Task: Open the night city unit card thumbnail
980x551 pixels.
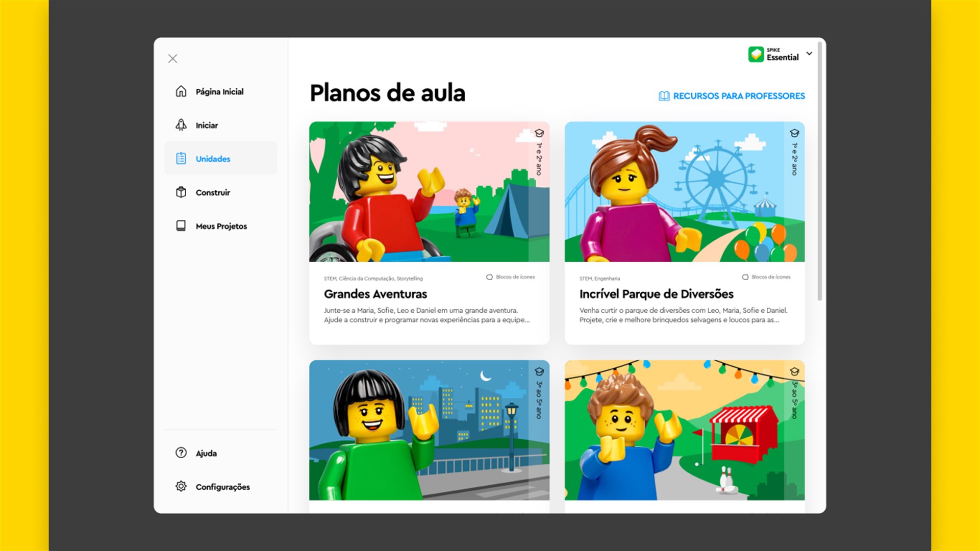Action: coord(429,430)
